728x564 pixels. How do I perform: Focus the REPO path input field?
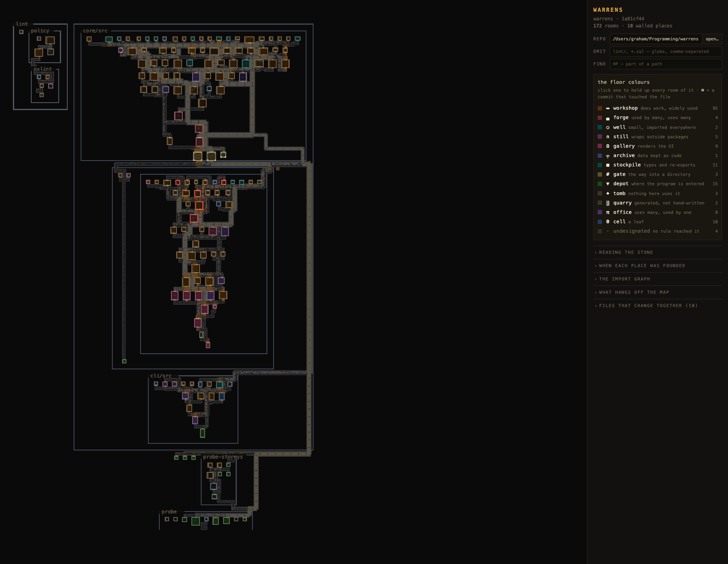656,39
